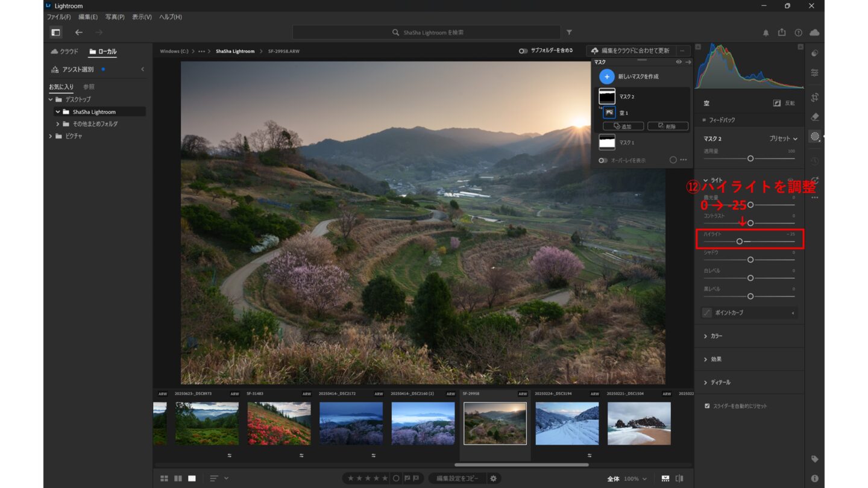Open the mask overlay color circle
Screen dimensions: 868x488
(x=673, y=160)
